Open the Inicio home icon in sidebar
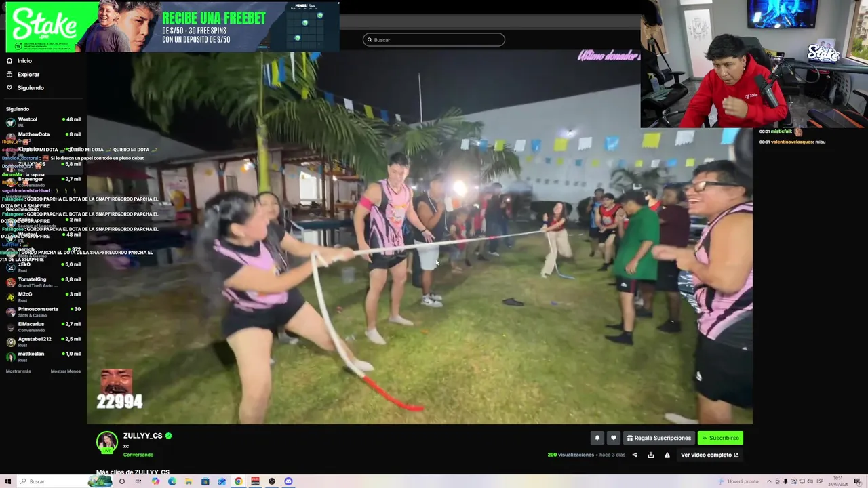Screen dimensions: 868x488 (x=9, y=61)
